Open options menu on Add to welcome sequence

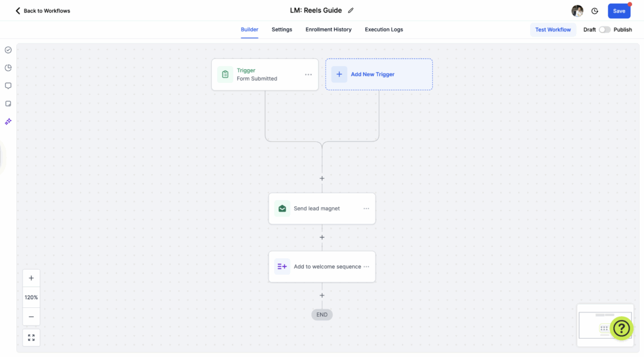tap(366, 266)
